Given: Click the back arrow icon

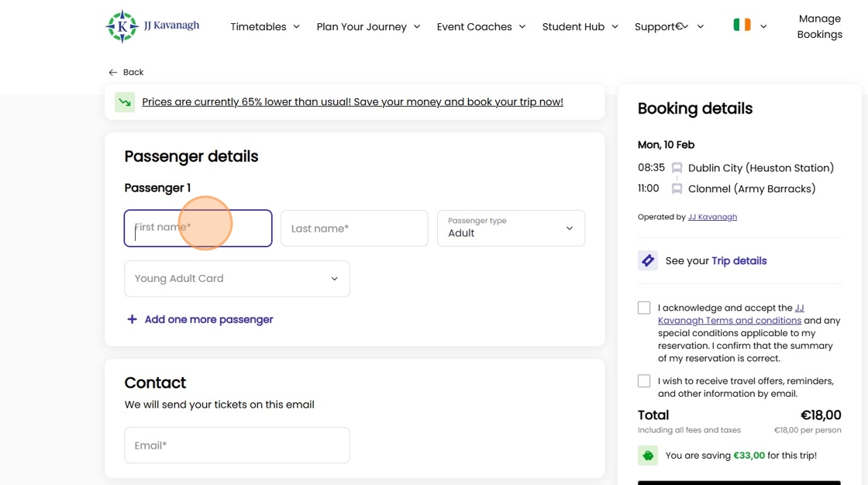Looking at the screenshot, I should [x=113, y=72].
